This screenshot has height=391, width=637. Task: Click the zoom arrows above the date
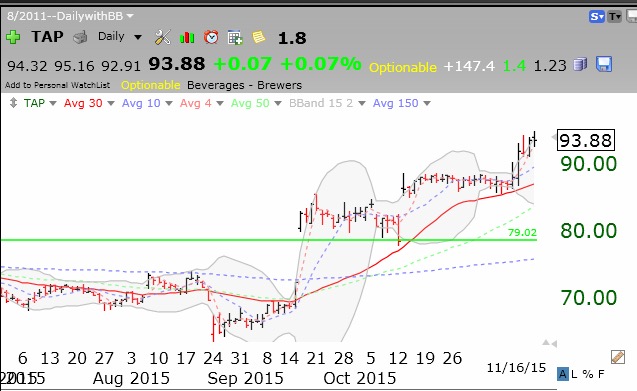[549, 343]
